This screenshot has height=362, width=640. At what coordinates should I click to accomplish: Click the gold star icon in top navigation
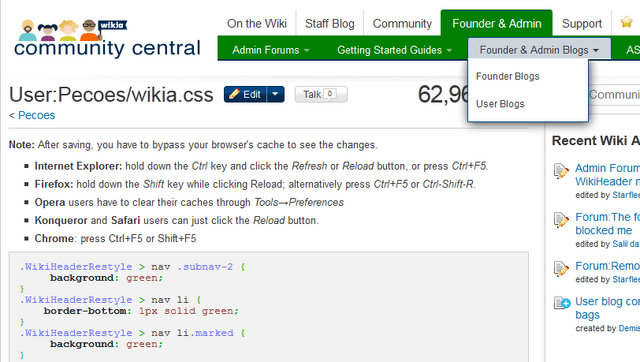626,22
